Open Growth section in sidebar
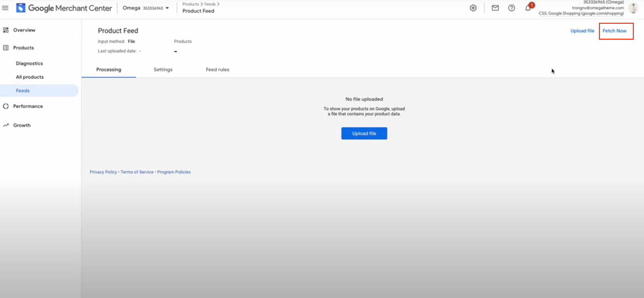This screenshot has height=298, width=644. [x=22, y=125]
